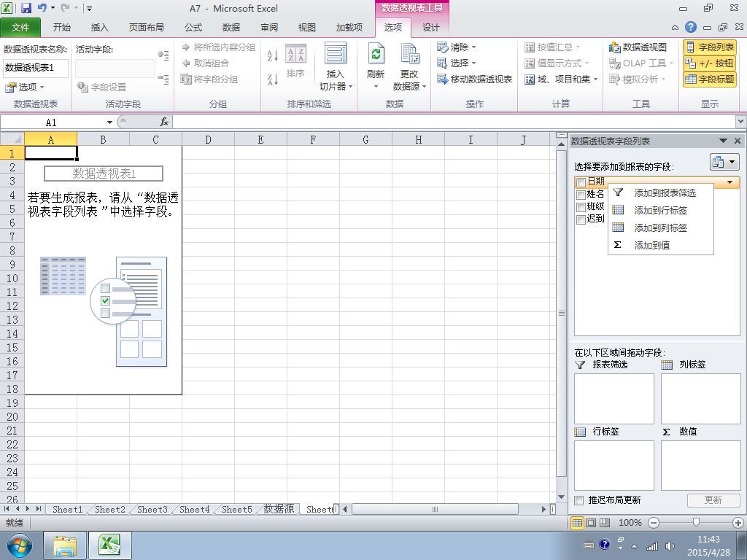The image size is (747, 560).
Task: Open 数据透视图 pivot chart tool
Action: point(638,47)
